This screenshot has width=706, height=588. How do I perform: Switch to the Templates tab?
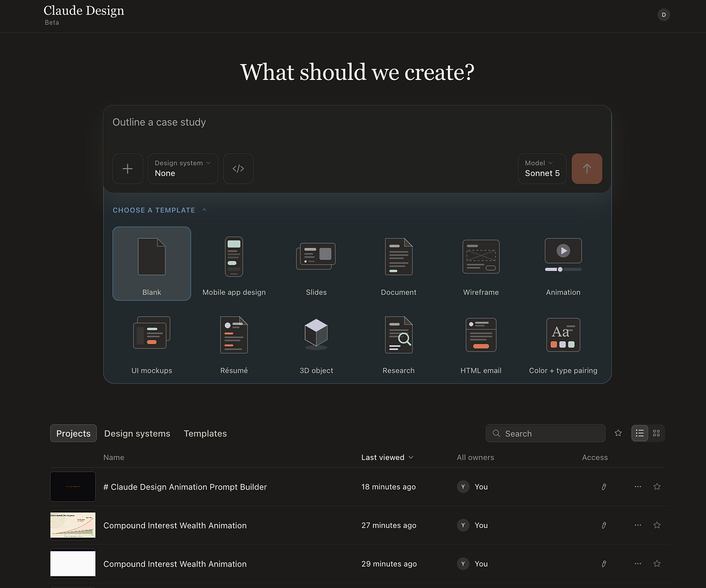click(x=205, y=433)
